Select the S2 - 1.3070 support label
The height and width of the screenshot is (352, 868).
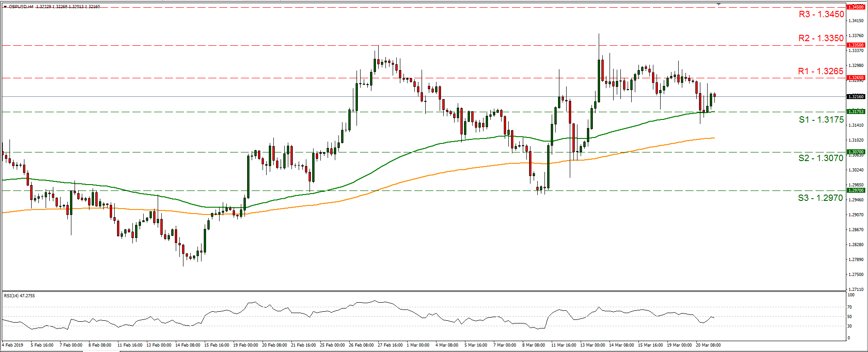point(821,158)
